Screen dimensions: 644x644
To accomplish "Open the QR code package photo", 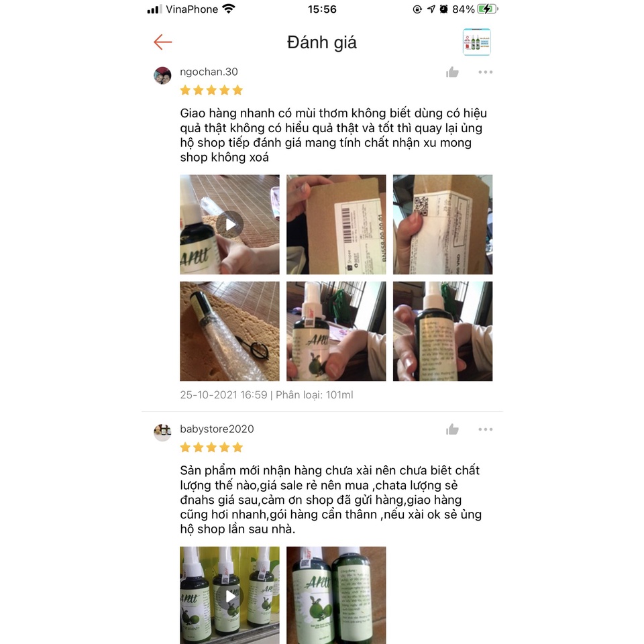I will 443,225.
